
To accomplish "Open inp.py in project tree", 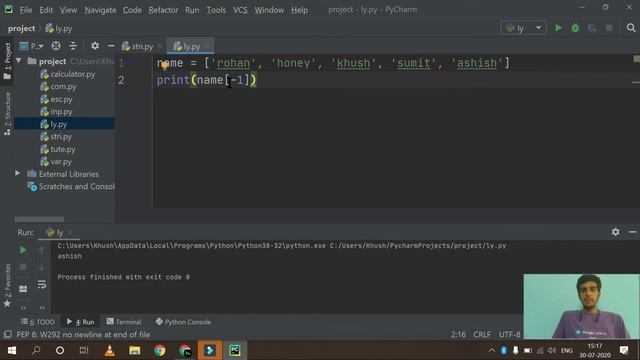I will pos(56,111).
